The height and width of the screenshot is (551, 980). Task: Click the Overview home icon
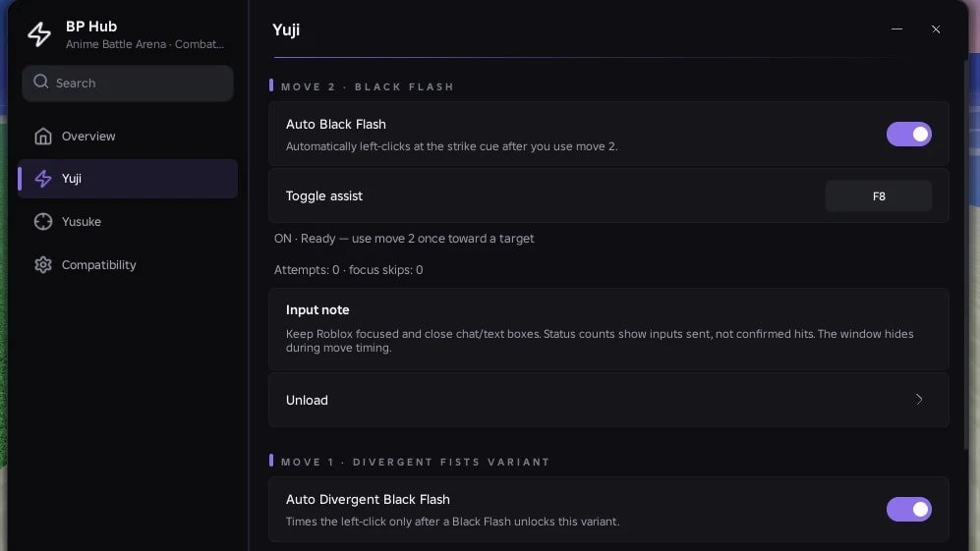43,137
